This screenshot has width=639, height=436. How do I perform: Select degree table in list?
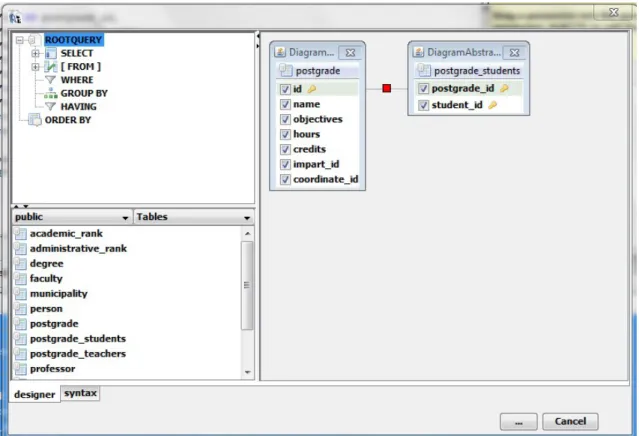click(x=46, y=264)
